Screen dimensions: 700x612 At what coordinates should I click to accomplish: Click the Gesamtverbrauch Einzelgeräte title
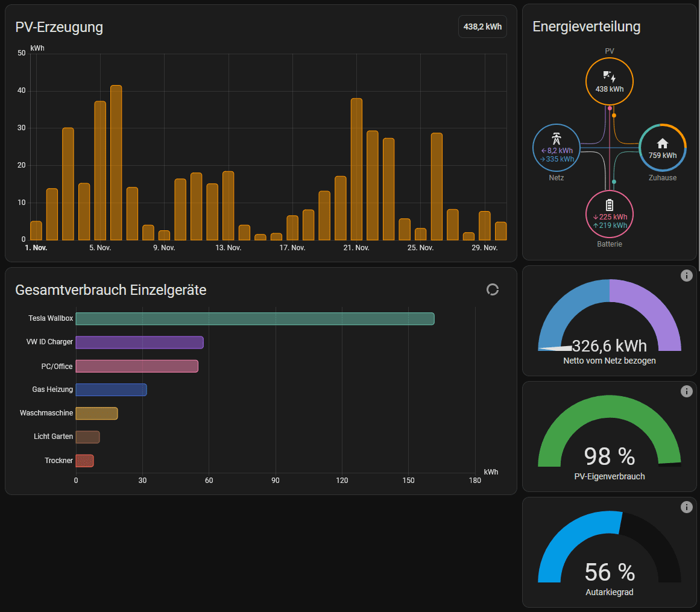[x=111, y=290]
